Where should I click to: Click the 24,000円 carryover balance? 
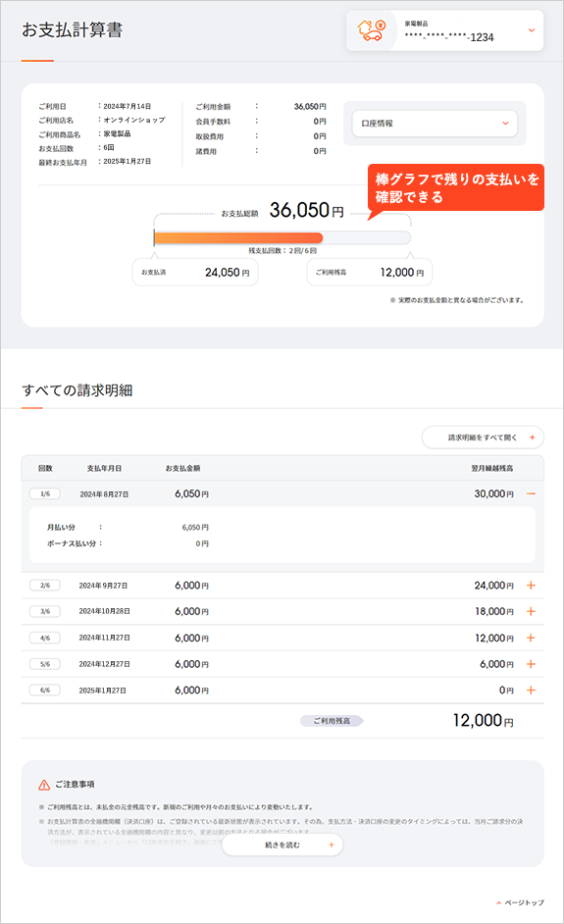pos(494,586)
